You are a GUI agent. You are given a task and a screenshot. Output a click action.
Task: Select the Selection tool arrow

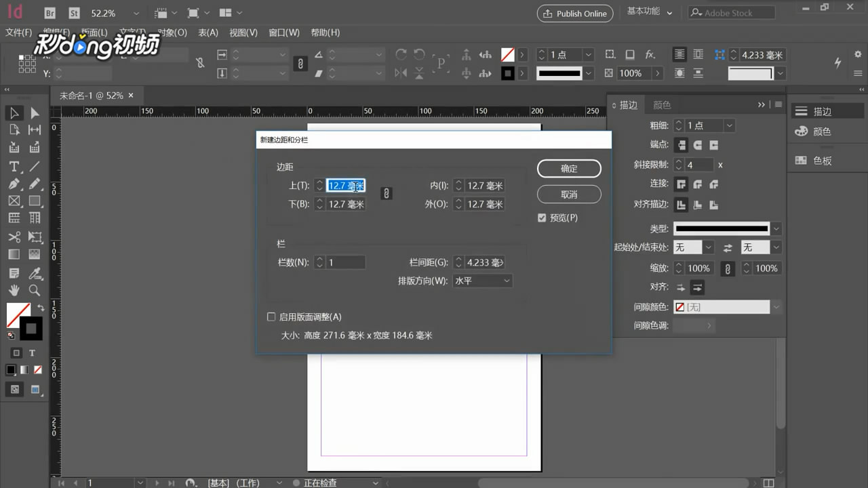click(x=14, y=113)
